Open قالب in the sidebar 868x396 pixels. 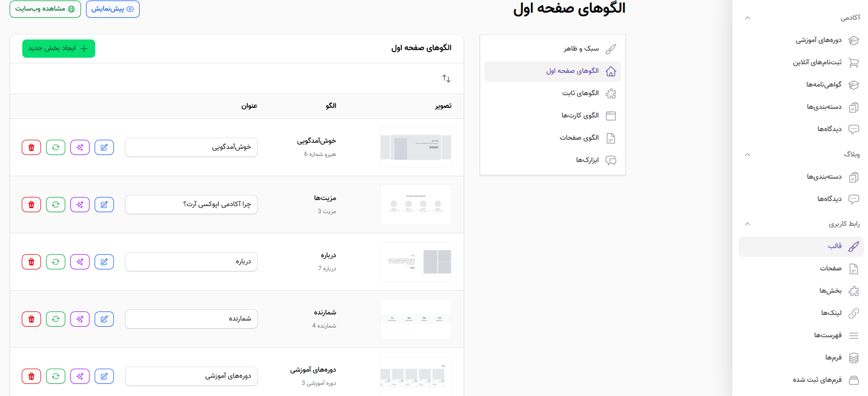tap(801, 247)
